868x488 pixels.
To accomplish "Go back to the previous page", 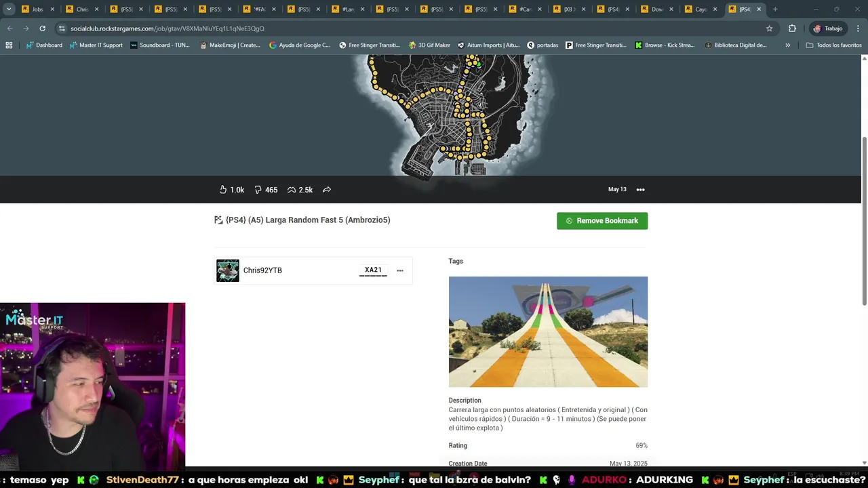I will point(9,28).
